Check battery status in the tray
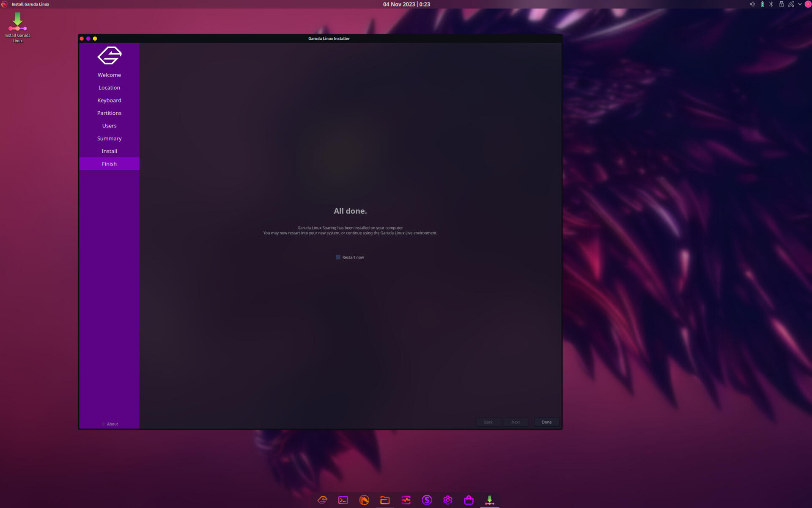 point(762,4)
